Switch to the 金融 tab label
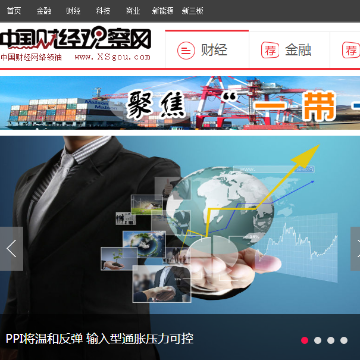Image resolution: width=360 pixels, height=360 pixels. [298, 50]
